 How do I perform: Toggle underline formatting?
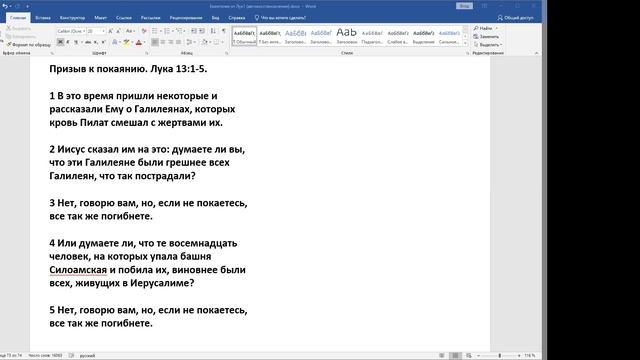76,42
